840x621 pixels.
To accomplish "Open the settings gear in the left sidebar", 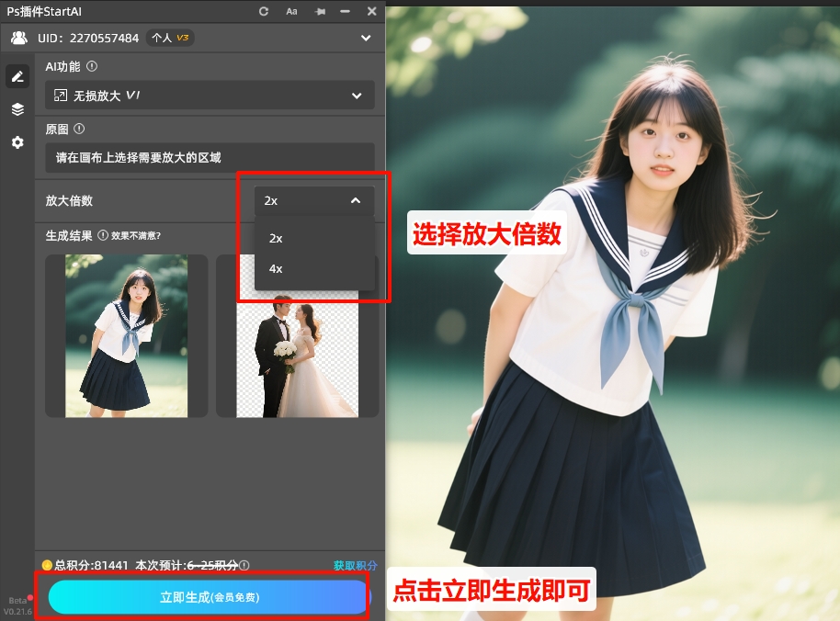I will pyautogui.click(x=17, y=142).
